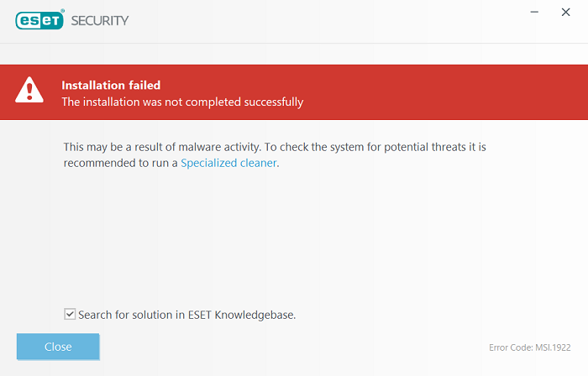
Task: Close the window using the X icon
Action: 565,12
